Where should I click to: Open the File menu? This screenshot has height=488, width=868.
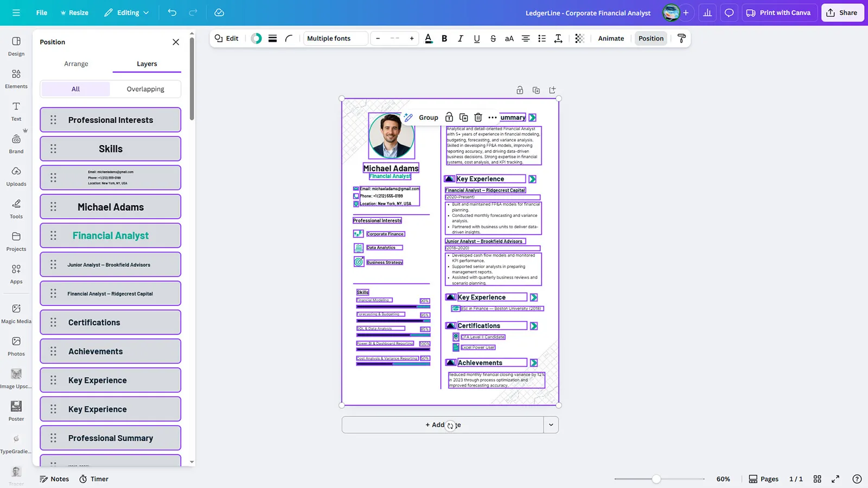(42, 12)
